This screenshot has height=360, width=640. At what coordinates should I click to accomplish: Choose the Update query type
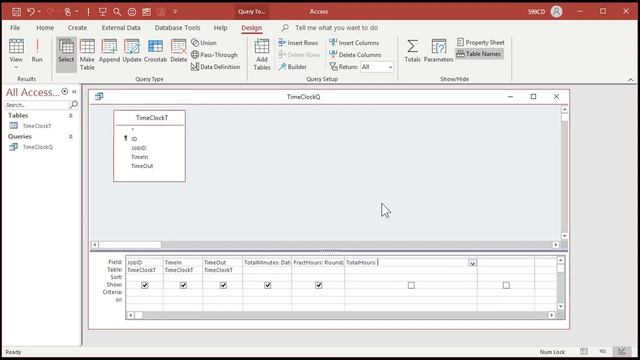tap(132, 51)
